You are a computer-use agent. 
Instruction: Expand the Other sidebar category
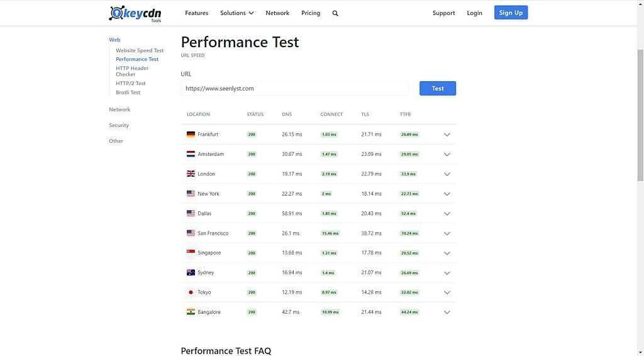pyautogui.click(x=116, y=141)
